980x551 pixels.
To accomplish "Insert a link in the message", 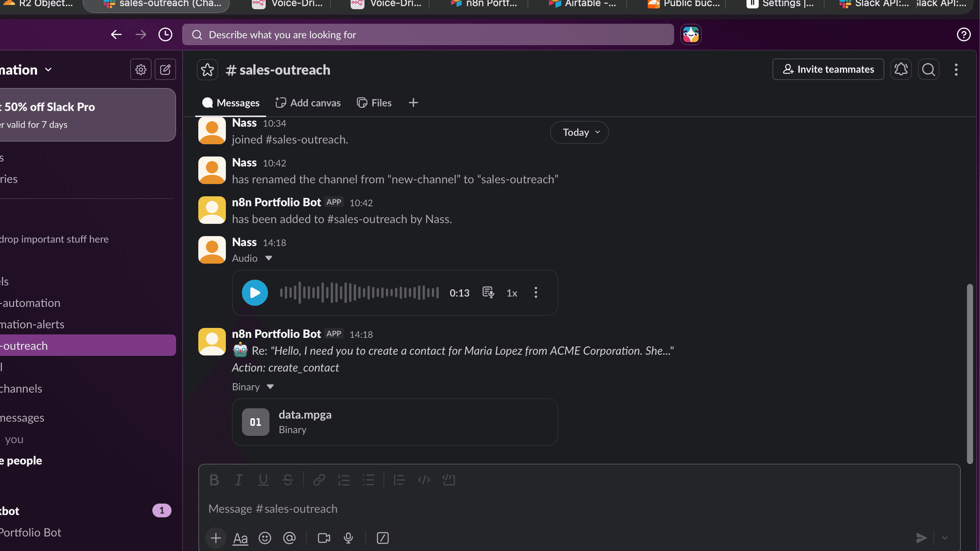I will [x=319, y=480].
